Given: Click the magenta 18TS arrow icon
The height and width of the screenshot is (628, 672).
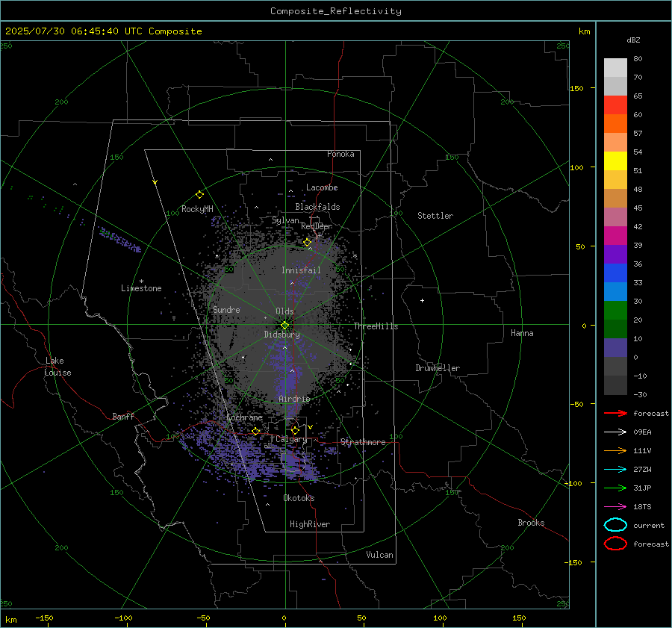Looking at the screenshot, I should pos(615,507).
